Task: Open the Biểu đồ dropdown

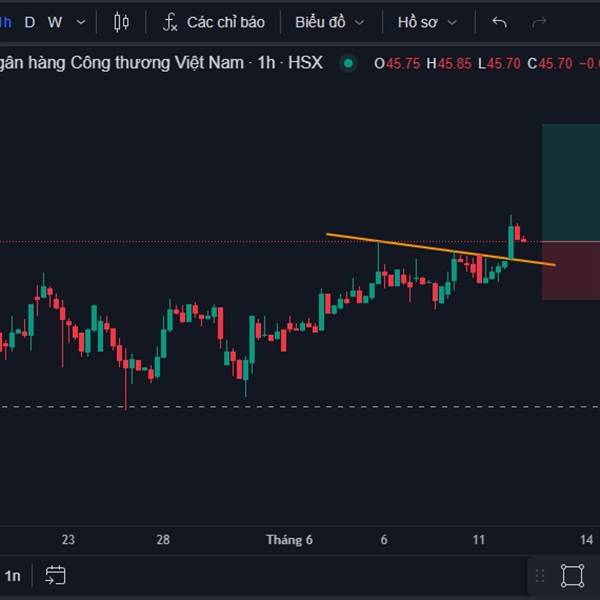Action: click(x=329, y=23)
